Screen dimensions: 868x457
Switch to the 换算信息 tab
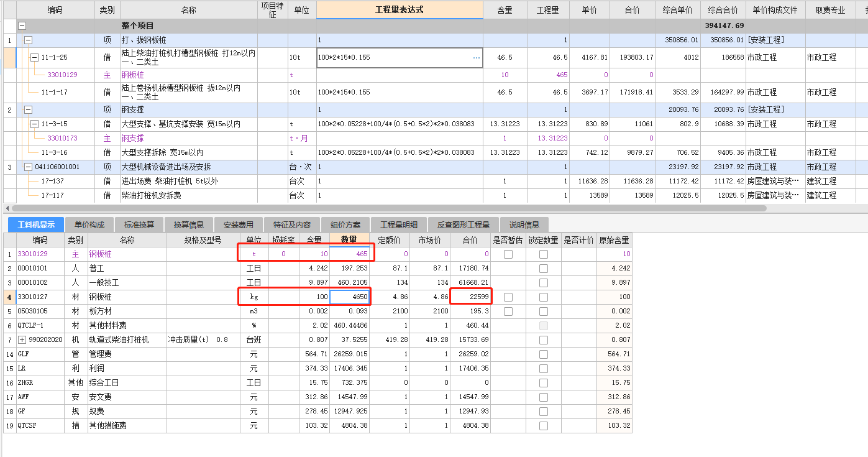[189, 224]
